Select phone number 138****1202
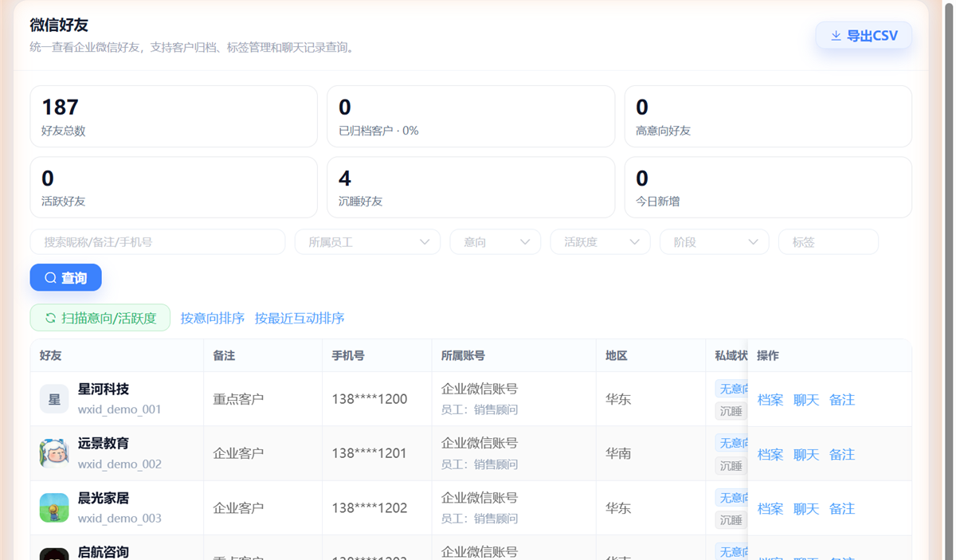Image resolution: width=956 pixels, height=560 pixels. (x=370, y=507)
